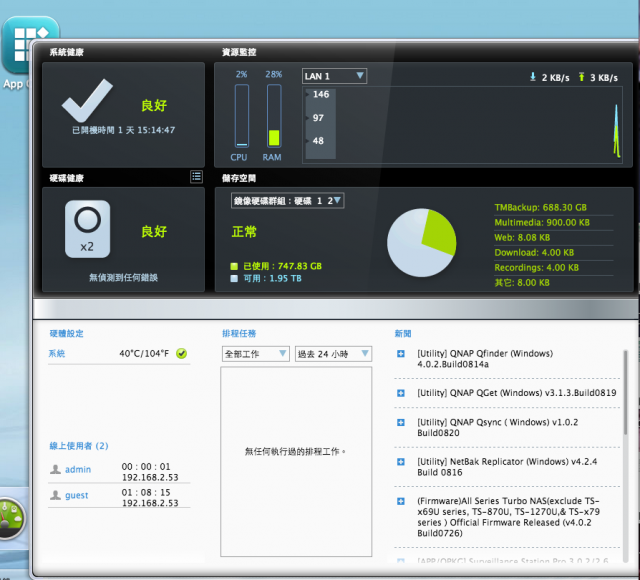Click the storage usage pie chart

[x=422, y=243]
